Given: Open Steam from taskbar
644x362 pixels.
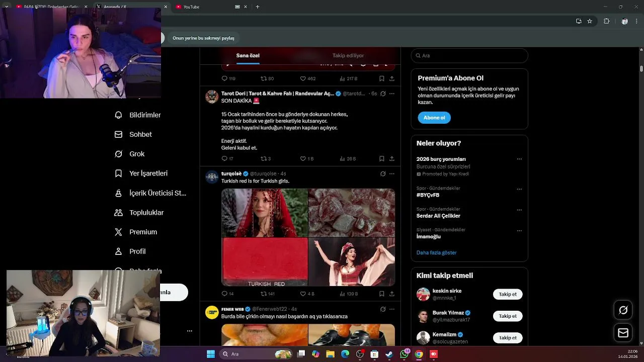Looking at the screenshot, I should 389,354.
